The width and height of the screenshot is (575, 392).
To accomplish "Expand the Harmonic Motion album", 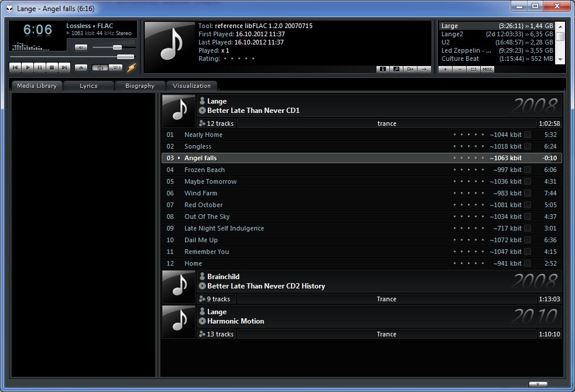I will pos(379,317).
